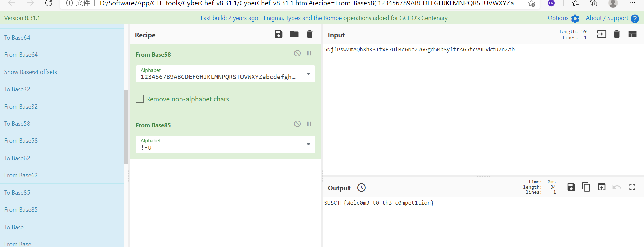
Task: Select From Base62 in the operations list
Action: coord(21,175)
